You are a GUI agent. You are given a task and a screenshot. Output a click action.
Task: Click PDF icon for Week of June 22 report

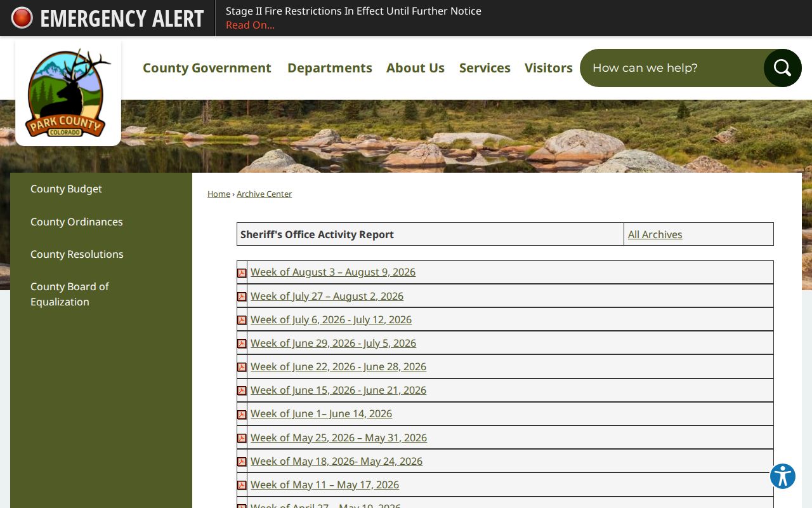(242, 367)
